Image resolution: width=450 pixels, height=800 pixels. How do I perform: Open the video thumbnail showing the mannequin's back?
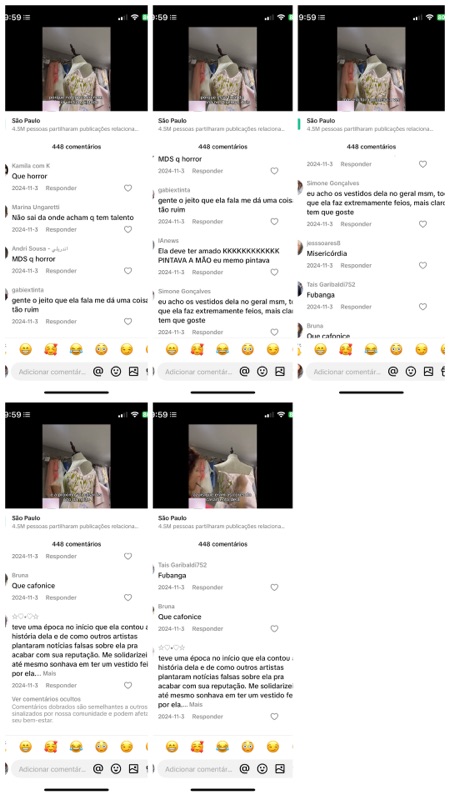click(x=222, y=466)
